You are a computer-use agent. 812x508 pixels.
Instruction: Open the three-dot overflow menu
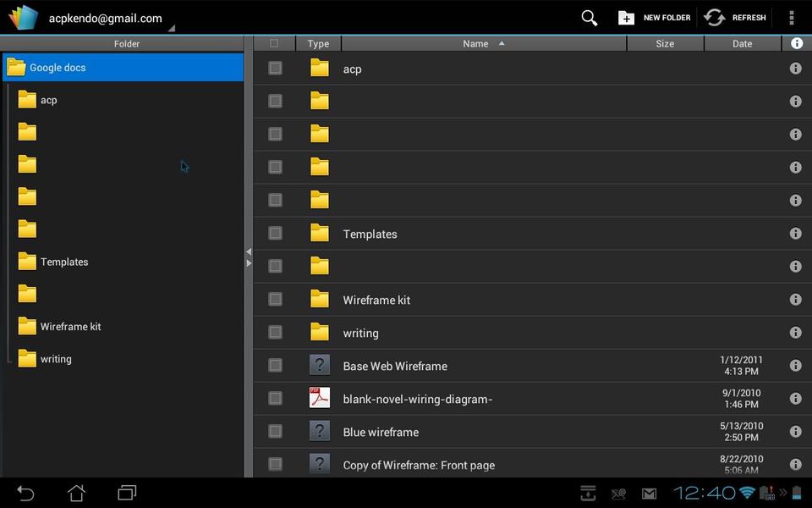point(791,18)
